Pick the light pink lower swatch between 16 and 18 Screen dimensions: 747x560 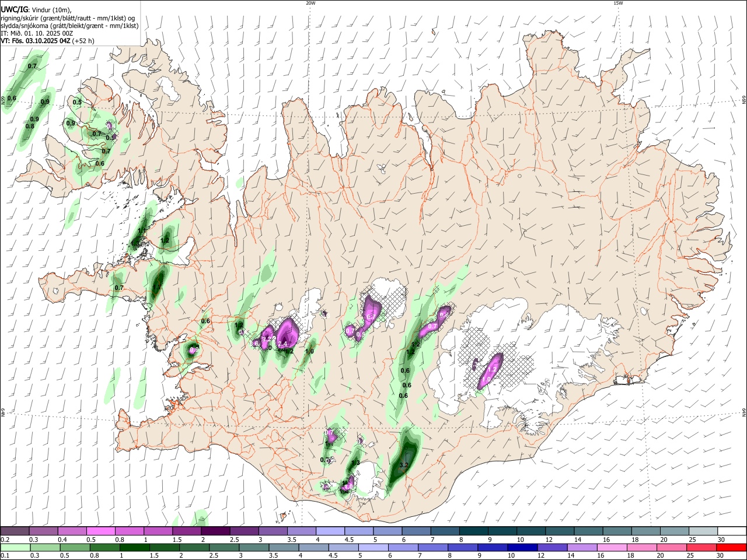coord(612,547)
